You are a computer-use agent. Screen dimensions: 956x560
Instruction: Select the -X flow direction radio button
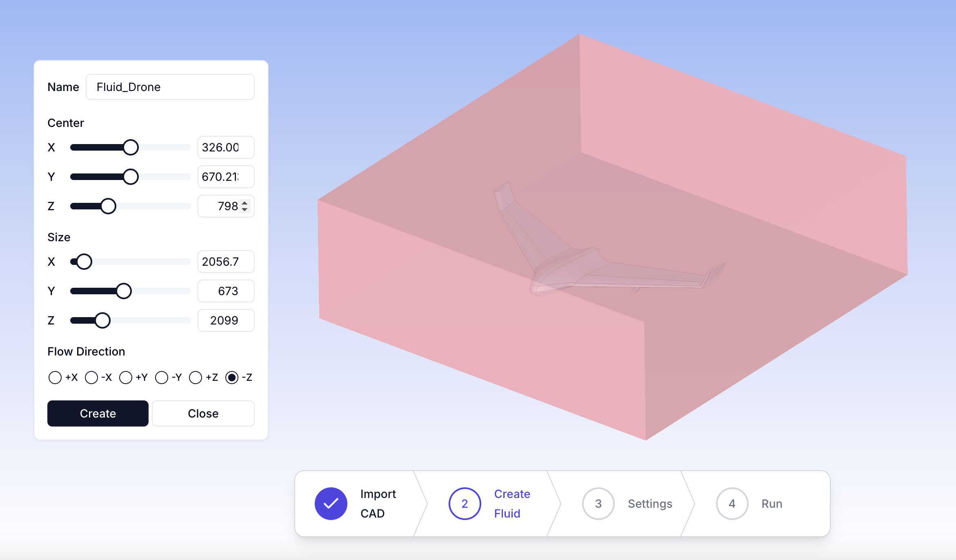[91, 378]
